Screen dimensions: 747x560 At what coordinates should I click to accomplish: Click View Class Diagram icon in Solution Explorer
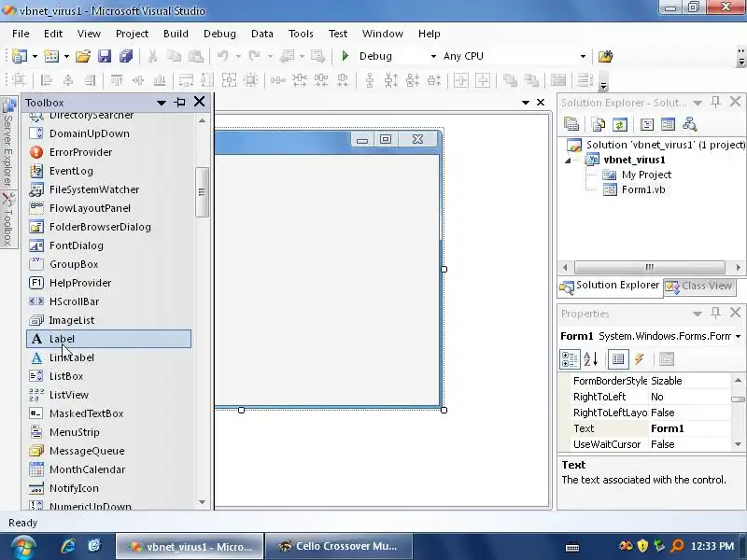(x=690, y=125)
